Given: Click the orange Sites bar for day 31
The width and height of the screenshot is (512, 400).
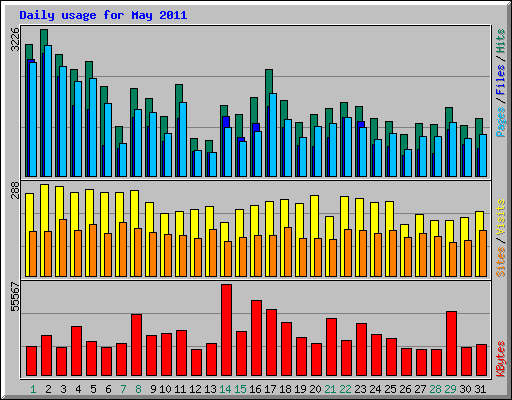Looking at the screenshot, I should [x=483, y=253].
